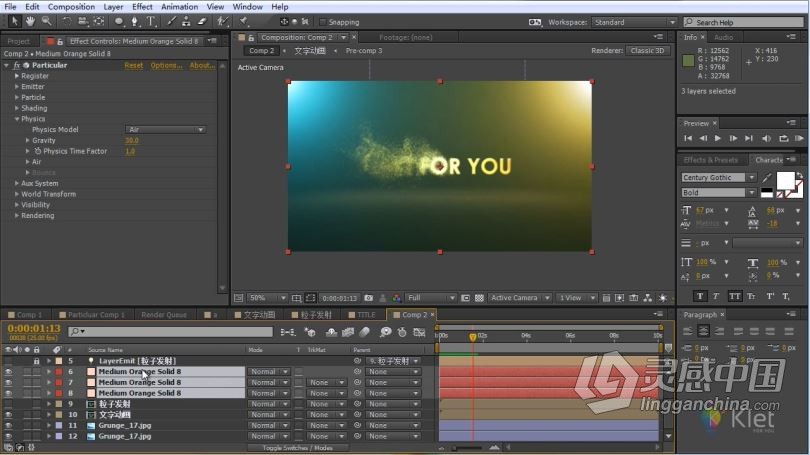Expand the Particle property group
810x455 pixels.
[17, 98]
